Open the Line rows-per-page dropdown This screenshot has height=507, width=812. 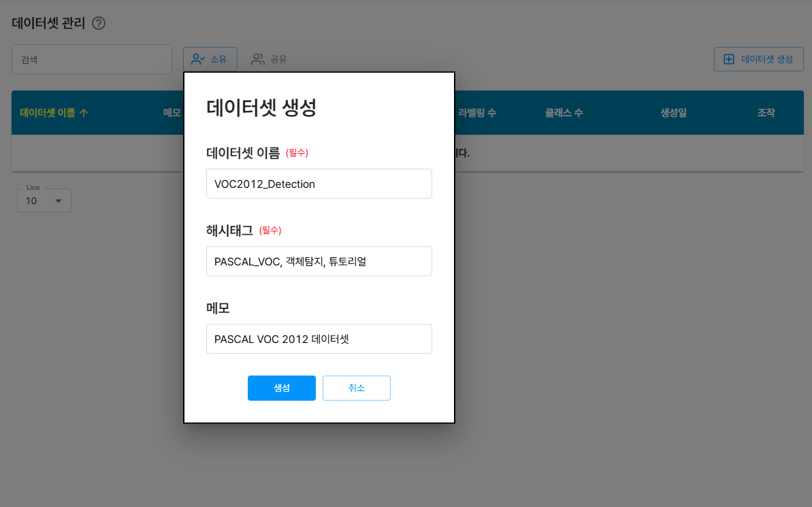point(44,200)
